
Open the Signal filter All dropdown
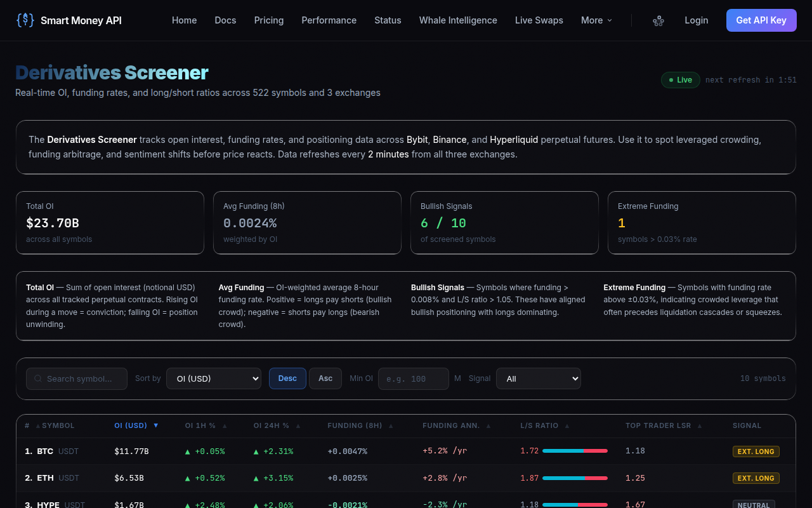pyautogui.click(x=539, y=378)
